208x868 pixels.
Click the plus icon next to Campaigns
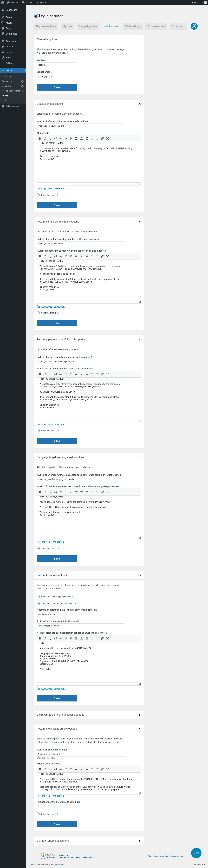coord(22,81)
